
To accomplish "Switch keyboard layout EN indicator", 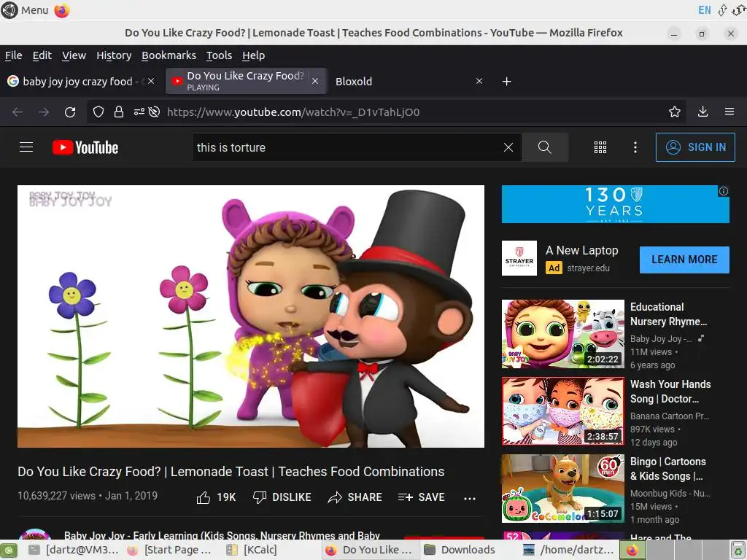I will point(704,10).
